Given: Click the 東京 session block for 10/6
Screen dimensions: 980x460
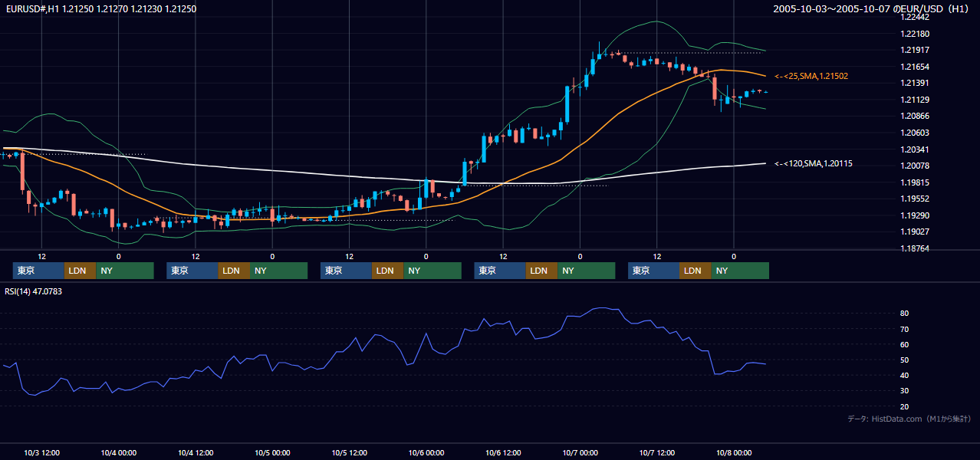Looking at the screenshot, I should coord(499,271).
